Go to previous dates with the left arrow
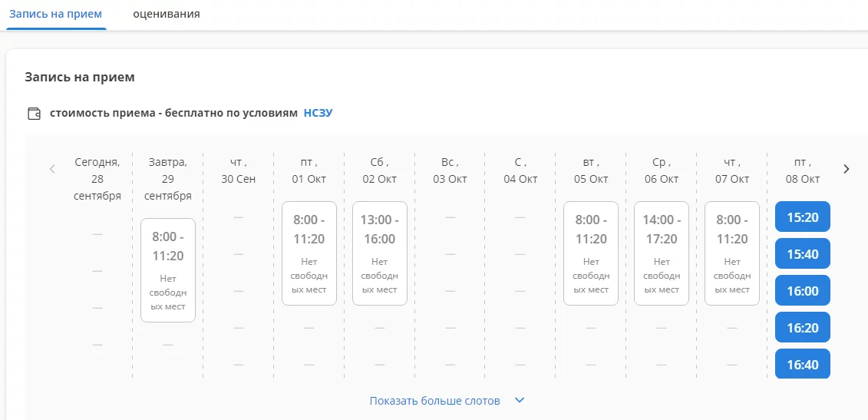The image size is (868, 420). pos(53,169)
